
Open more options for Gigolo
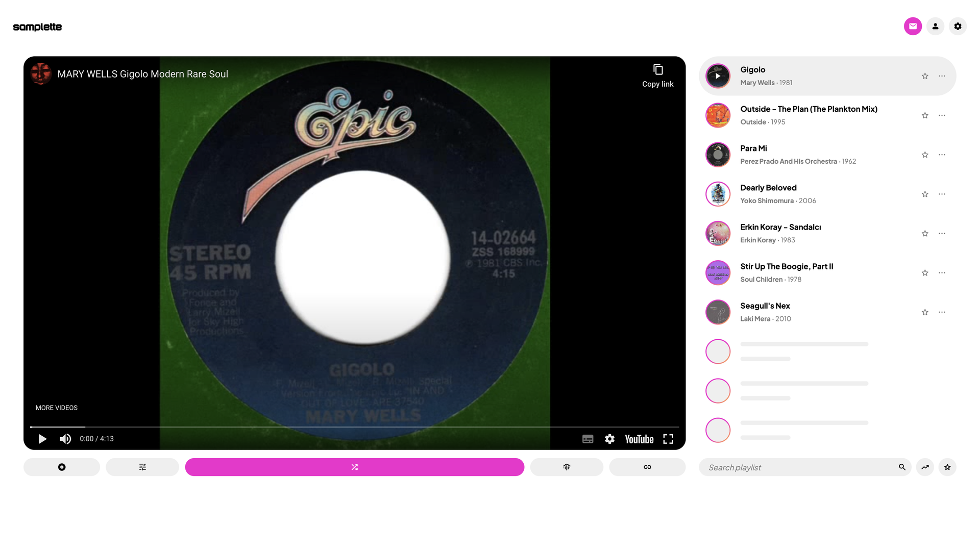point(942,76)
